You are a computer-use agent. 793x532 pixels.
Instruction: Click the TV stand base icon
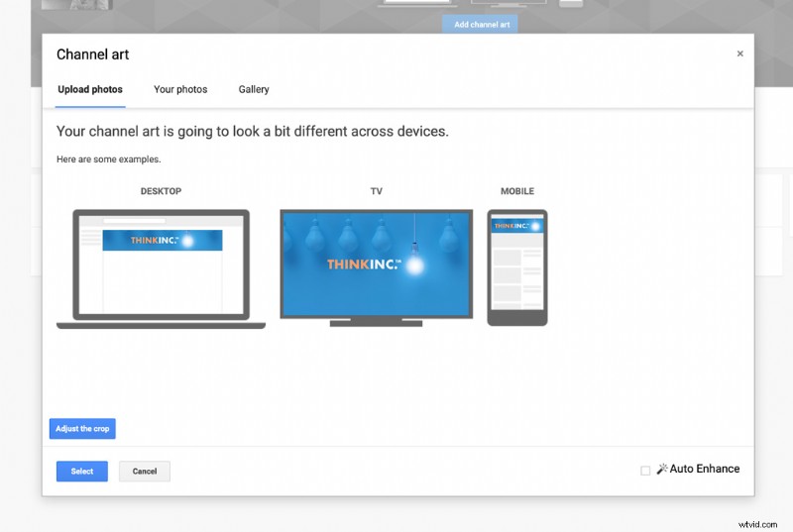[x=376, y=323]
